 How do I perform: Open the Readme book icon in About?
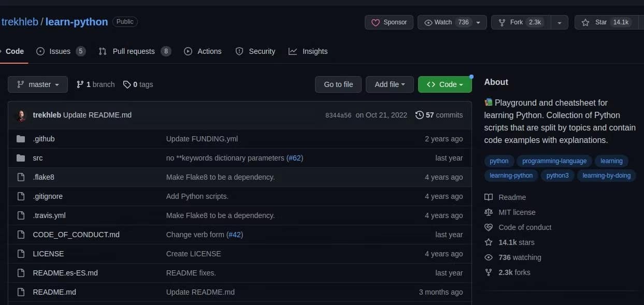click(x=488, y=197)
